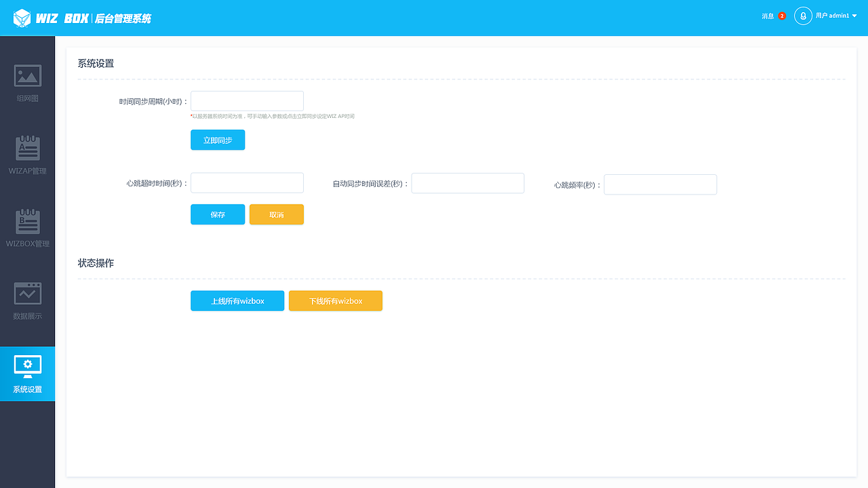This screenshot has height=488, width=868.
Task: Click the 后台管理系统 title text
Action: 123,18
